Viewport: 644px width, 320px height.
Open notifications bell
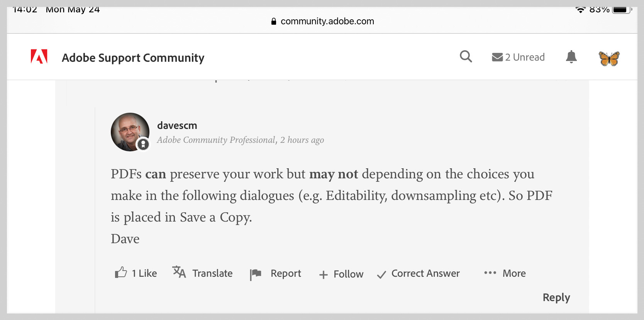tap(571, 57)
